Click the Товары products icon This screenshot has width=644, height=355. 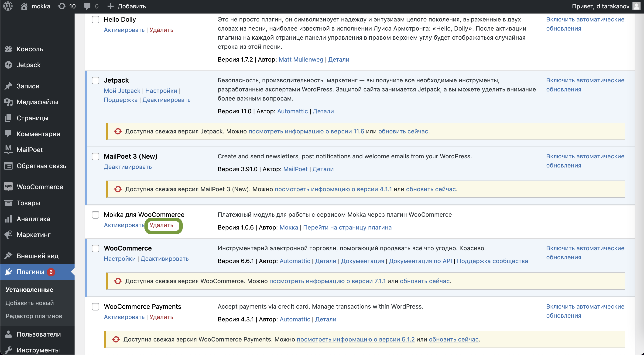pyautogui.click(x=8, y=203)
